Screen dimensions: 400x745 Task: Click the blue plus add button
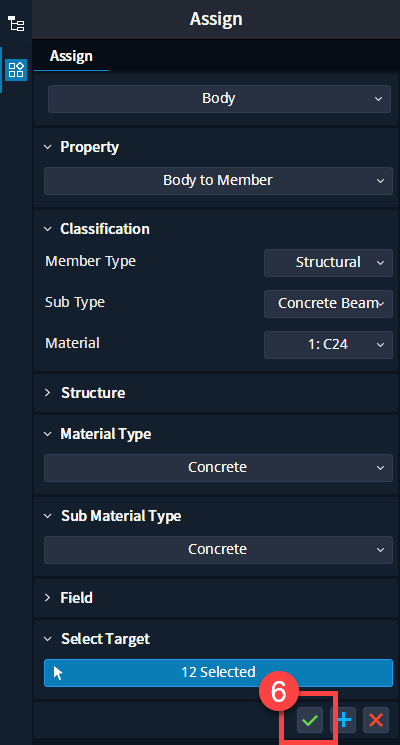click(x=343, y=720)
